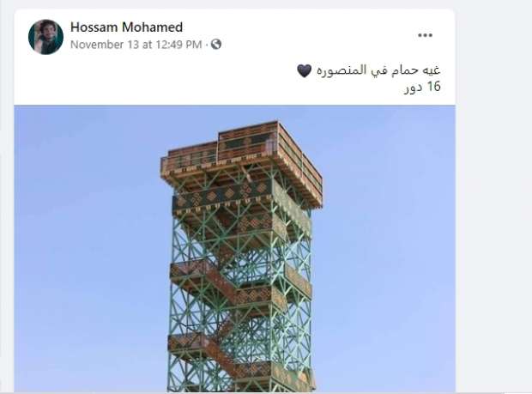Click the lower brown staircase in the photo

(214, 353)
